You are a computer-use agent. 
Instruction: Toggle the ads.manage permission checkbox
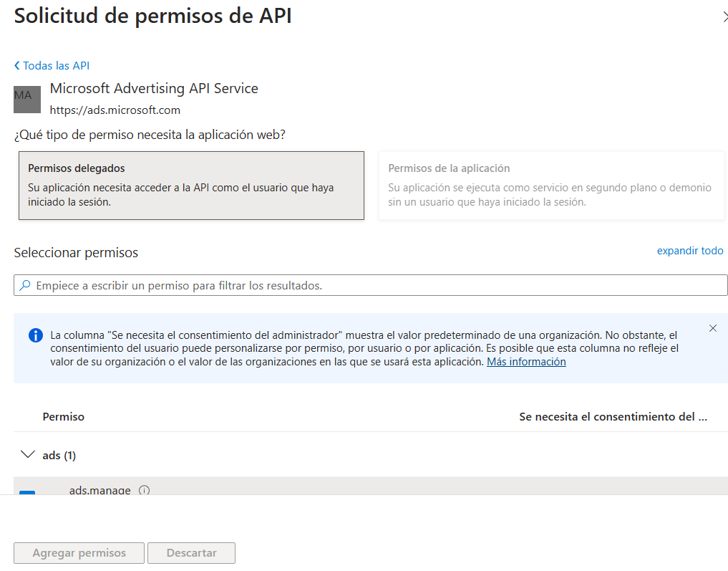(x=27, y=492)
